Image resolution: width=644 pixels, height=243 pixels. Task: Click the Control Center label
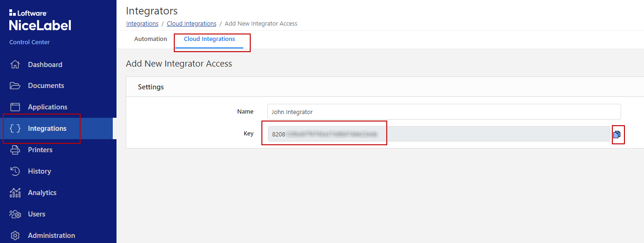29,42
